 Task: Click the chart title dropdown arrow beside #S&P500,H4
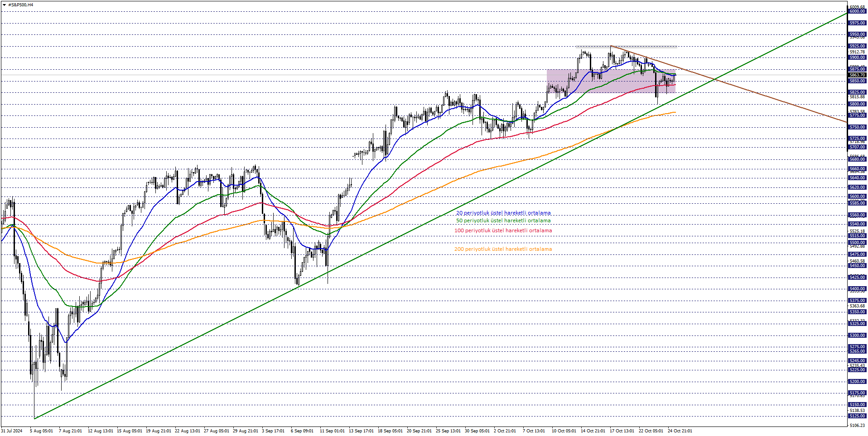pos(4,5)
